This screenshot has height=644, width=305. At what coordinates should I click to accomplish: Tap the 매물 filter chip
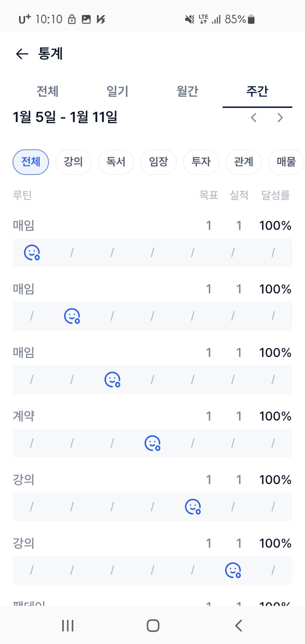click(x=286, y=162)
